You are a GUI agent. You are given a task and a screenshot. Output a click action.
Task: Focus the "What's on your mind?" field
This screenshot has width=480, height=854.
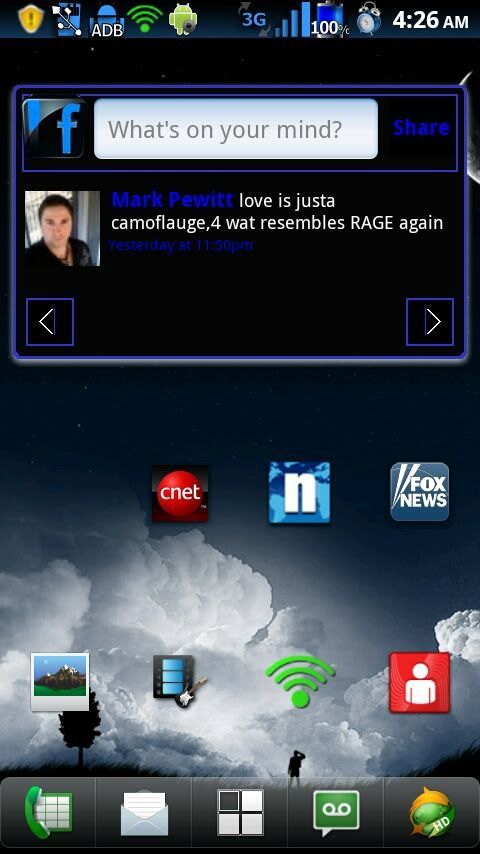[235, 129]
